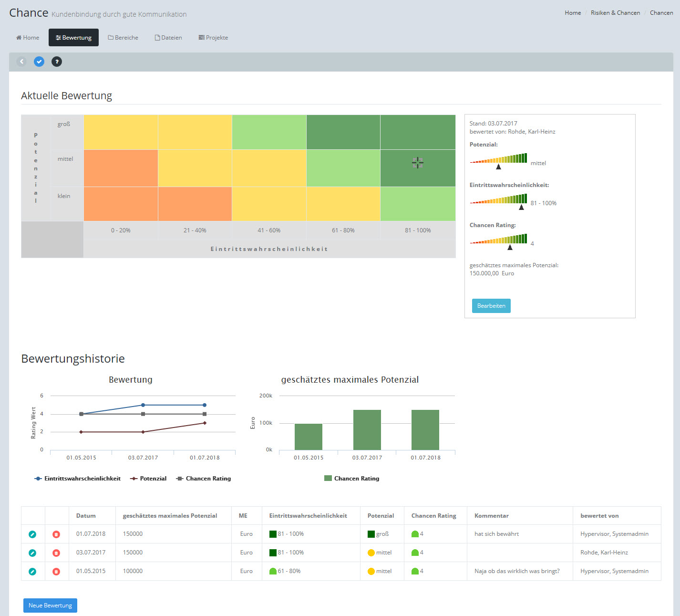Open Risiken & Chancen breadcrumb link
The height and width of the screenshot is (616, 680).
point(615,13)
